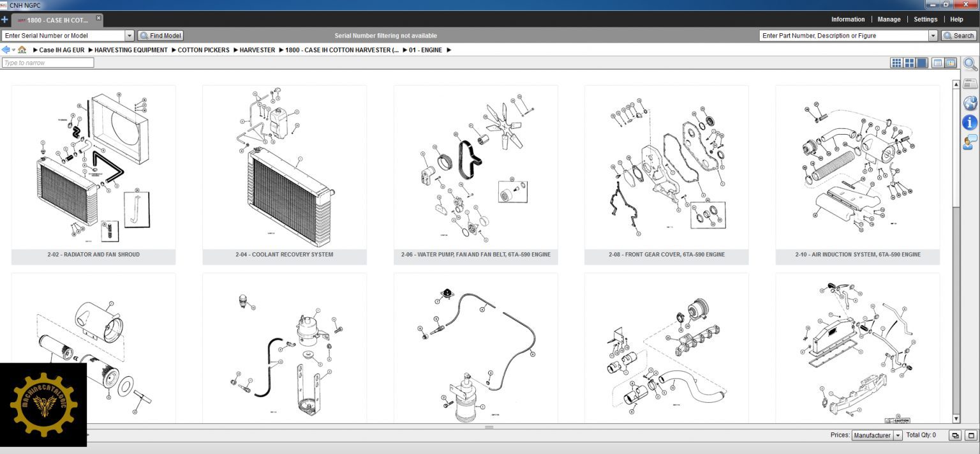Click the compare pages icon in status bar

tap(954, 435)
